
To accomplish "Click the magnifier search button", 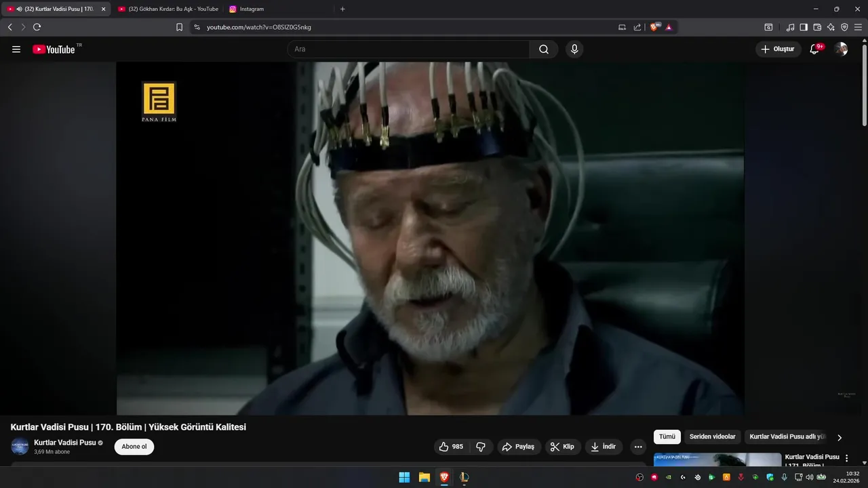I will 544,49.
